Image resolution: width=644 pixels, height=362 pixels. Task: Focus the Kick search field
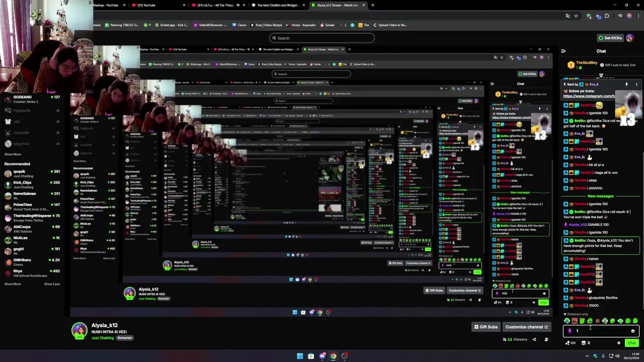[x=322, y=38]
